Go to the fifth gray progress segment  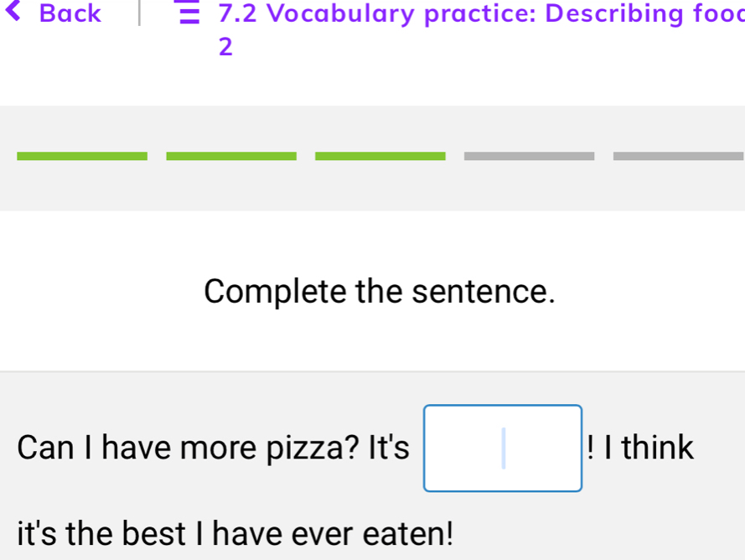click(x=679, y=155)
